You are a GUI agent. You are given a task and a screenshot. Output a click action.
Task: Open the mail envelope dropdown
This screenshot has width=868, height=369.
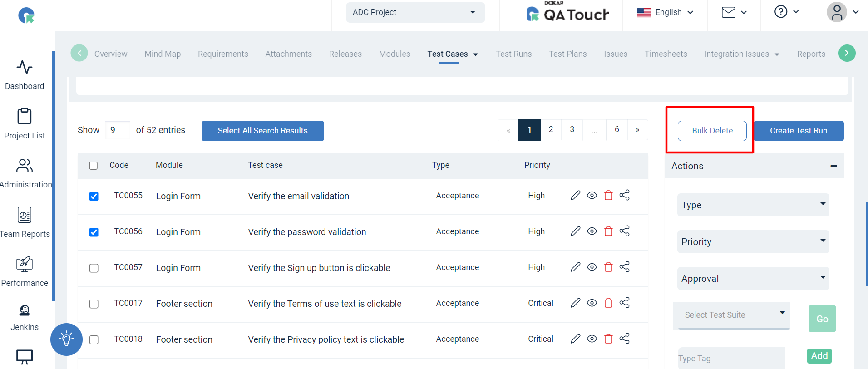click(x=734, y=12)
